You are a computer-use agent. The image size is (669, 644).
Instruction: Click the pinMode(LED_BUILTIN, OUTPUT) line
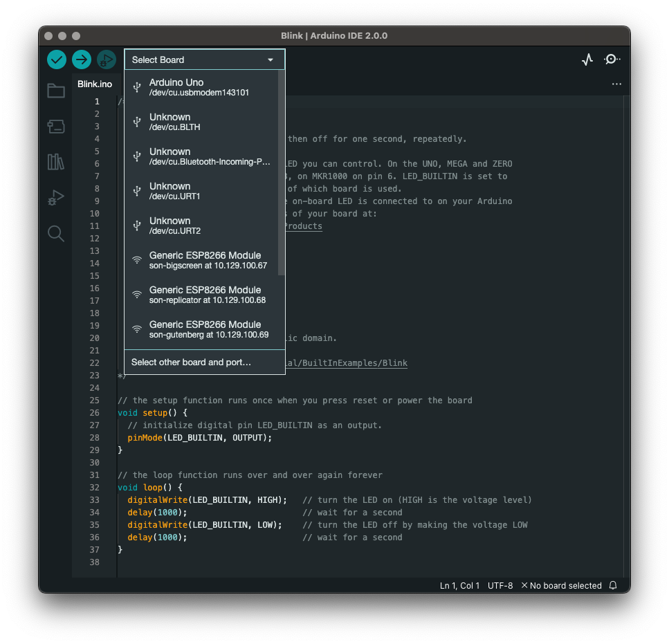pyautogui.click(x=200, y=438)
